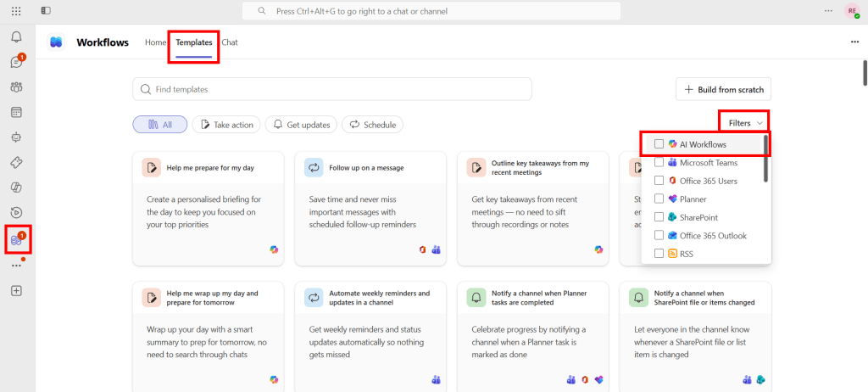Screen dimensions: 868x392
Task: Click the 'Outline key takeaways' card icon
Action: [476, 167]
